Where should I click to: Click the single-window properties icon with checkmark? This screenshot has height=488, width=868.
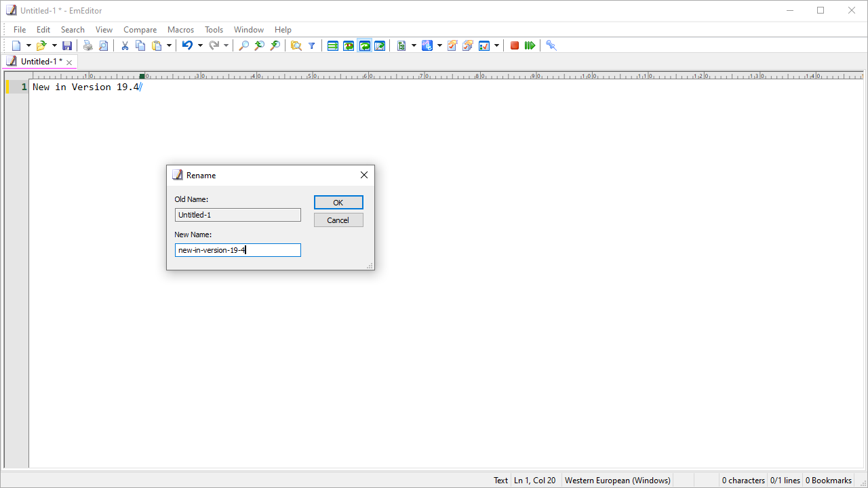click(452, 45)
